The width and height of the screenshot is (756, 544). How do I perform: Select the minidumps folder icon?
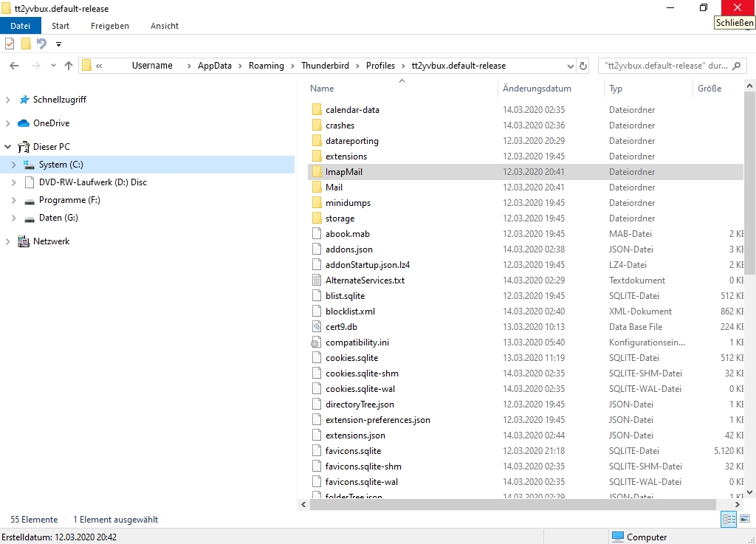317,203
